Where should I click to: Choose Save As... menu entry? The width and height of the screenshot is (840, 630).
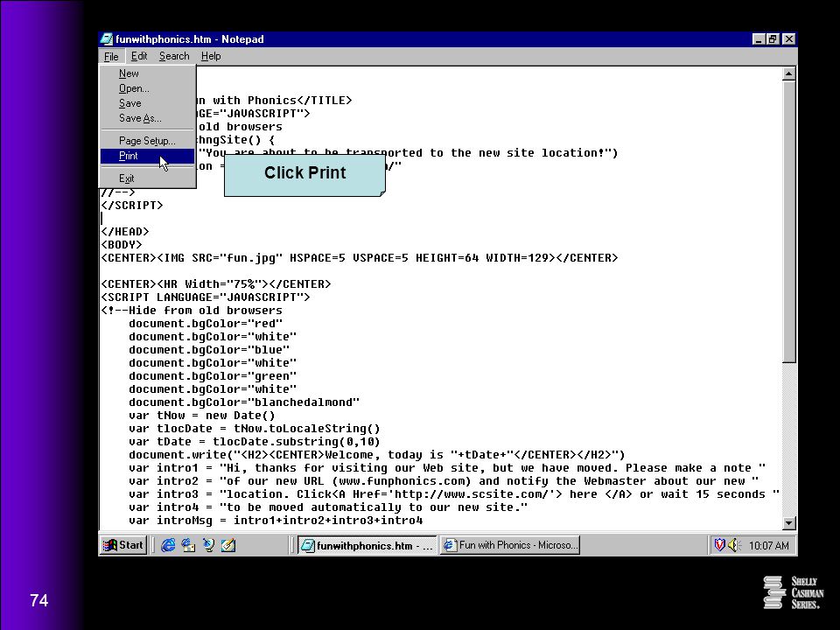(x=147, y=118)
